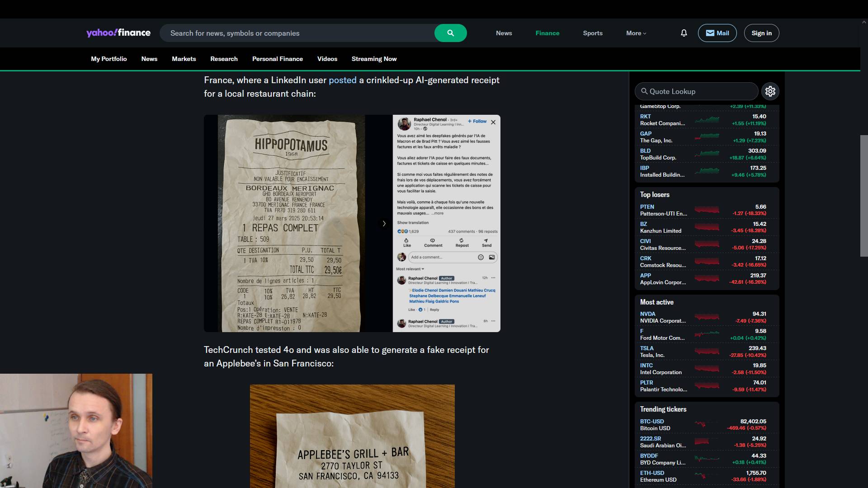Click the Yahoo Finance logo
This screenshot has height=488, width=868.
coord(118,33)
